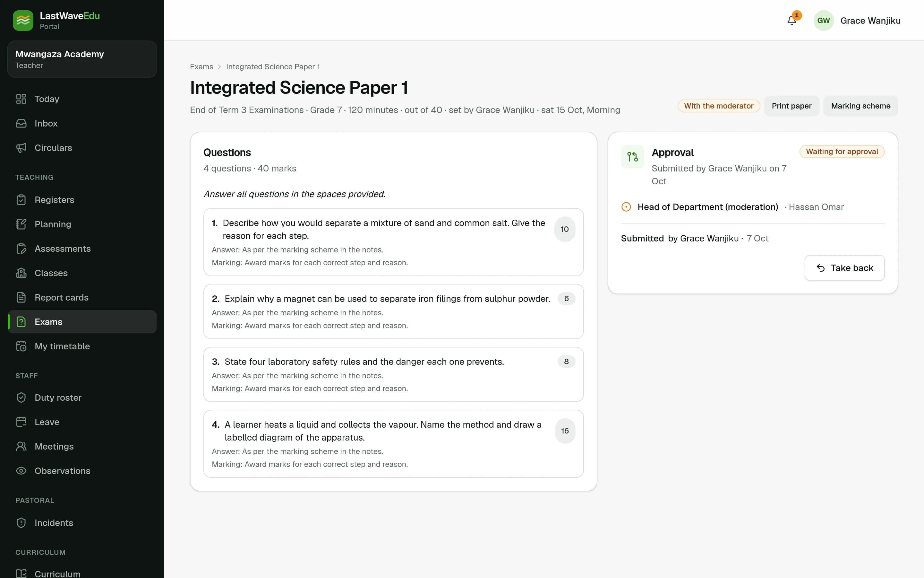
Task: Open the Marking scheme button
Action: (860, 106)
